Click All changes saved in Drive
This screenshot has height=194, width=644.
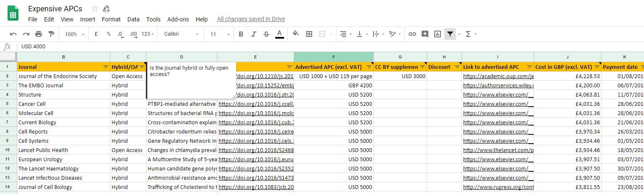click(x=251, y=19)
